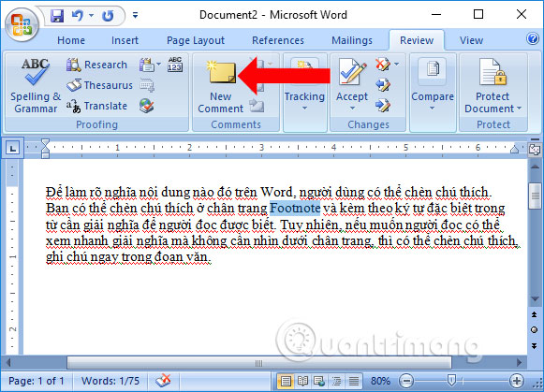Reject change icon in Changes group
This screenshot has width=544, height=392.
(x=383, y=65)
